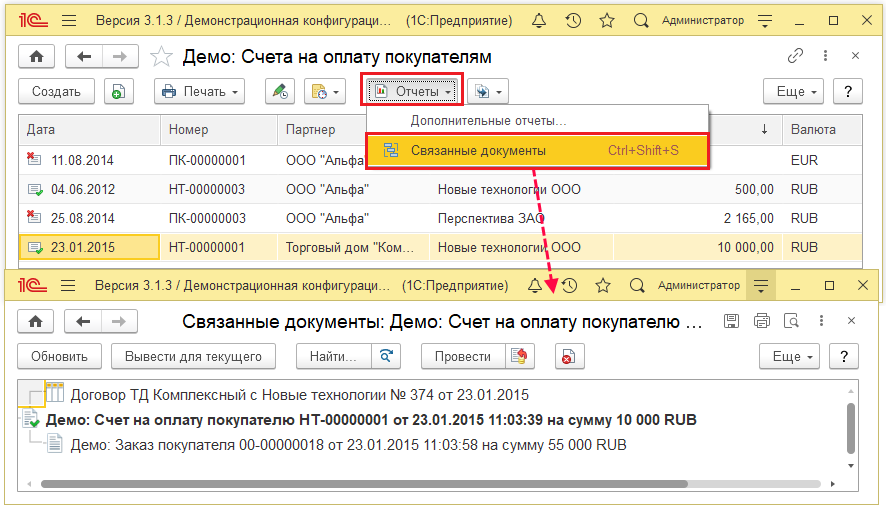Navigate forward in upper window
Viewport: 886px width, 508px height.
click(x=120, y=56)
